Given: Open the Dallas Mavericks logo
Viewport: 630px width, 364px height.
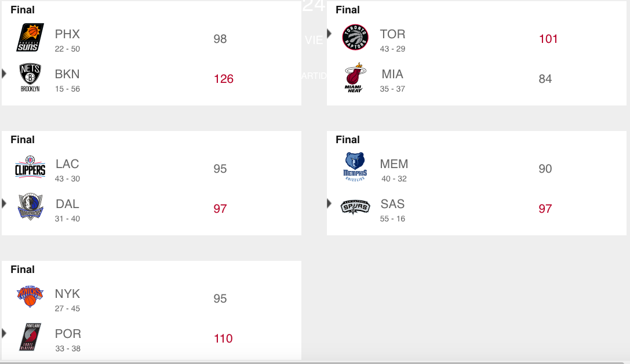Looking at the screenshot, I should [x=30, y=207].
